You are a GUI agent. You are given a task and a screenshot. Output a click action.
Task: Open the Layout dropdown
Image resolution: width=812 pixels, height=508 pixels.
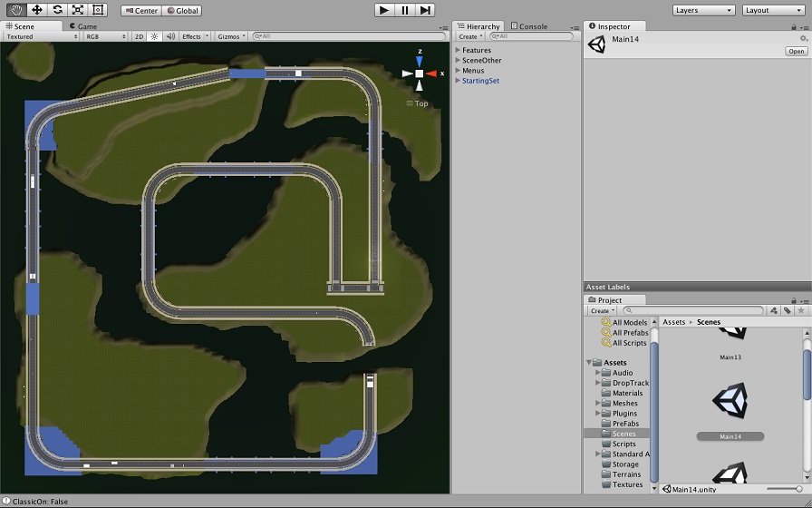coord(774,10)
